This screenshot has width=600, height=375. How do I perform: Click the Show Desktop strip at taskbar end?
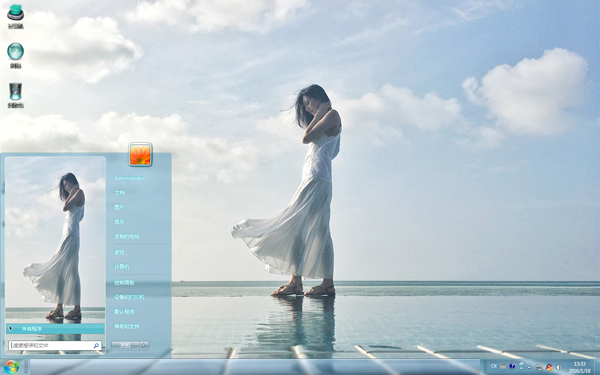596,367
